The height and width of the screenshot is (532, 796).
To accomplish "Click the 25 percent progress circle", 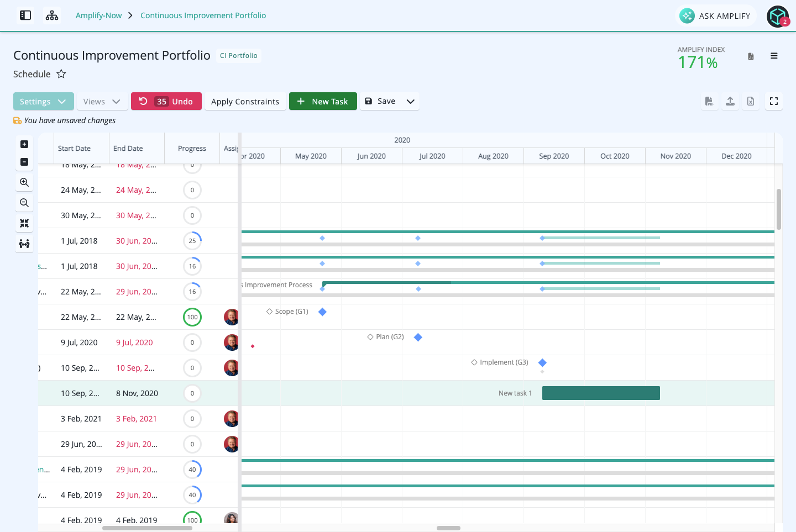I will pyautogui.click(x=192, y=241).
